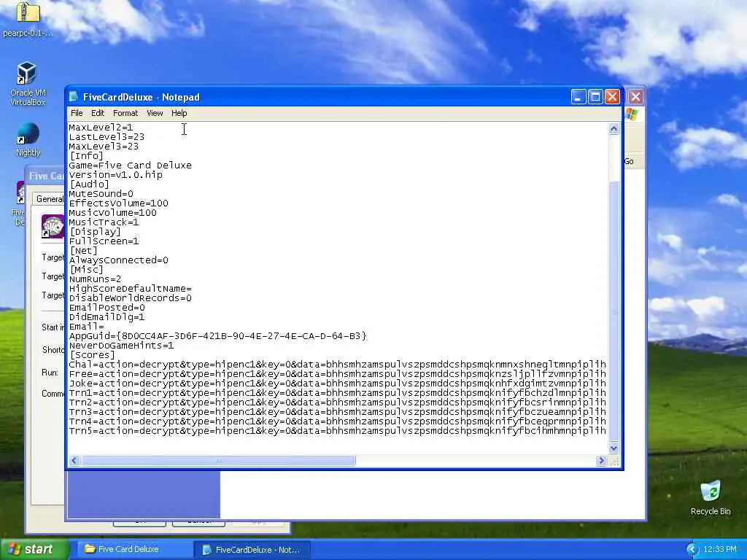Image resolution: width=747 pixels, height=560 pixels.
Task: Click the Start button
Action: (35, 549)
